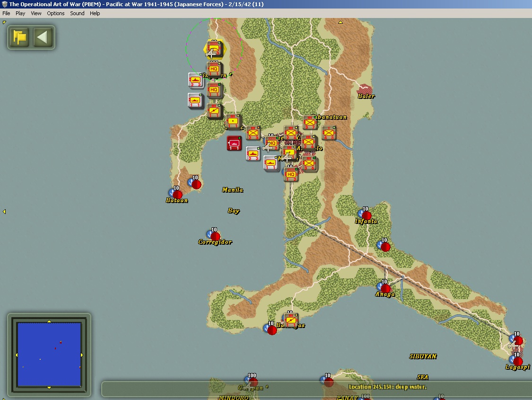Click the left-pointing back arrow button

43,37
